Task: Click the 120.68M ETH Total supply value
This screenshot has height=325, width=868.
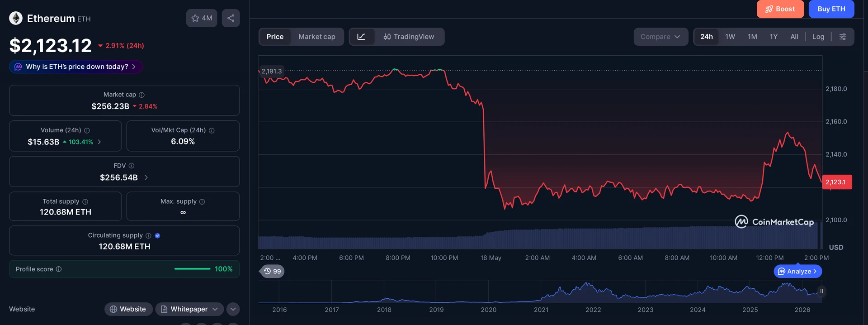Action: coord(66,212)
